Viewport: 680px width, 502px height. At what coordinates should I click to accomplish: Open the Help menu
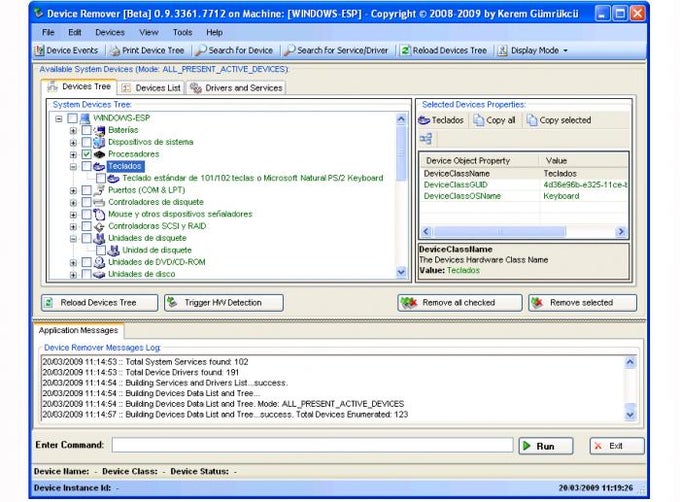[214, 33]
